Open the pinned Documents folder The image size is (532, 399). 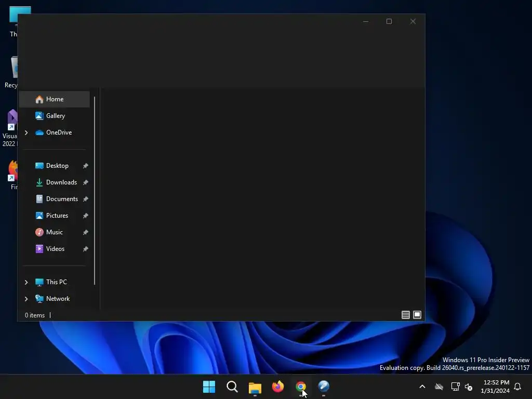point(54,199)
